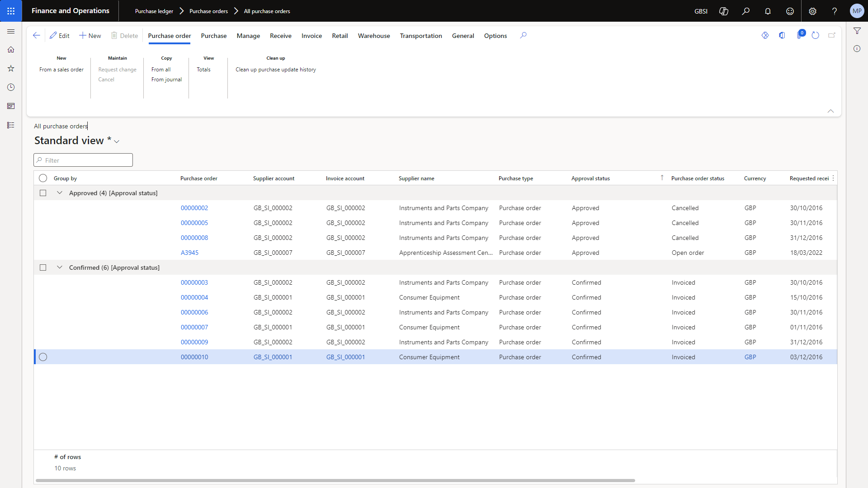Check the select-all checkbox in the grid header

click(43, 178)
